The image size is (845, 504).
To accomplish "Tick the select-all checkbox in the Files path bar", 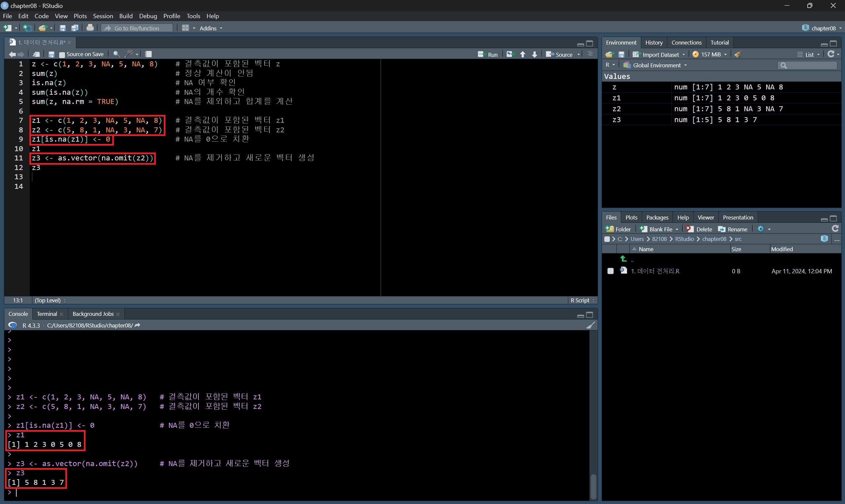I will click(607, 239).
